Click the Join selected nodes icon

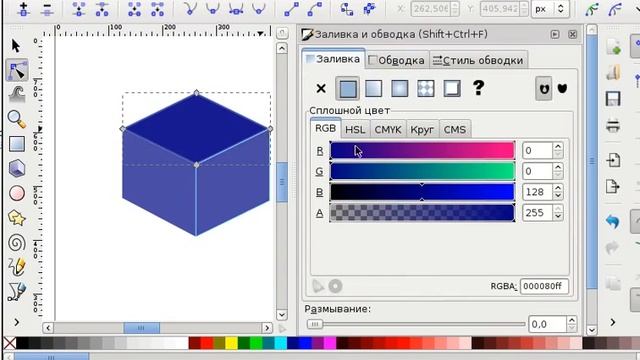(x=78, y=9)
